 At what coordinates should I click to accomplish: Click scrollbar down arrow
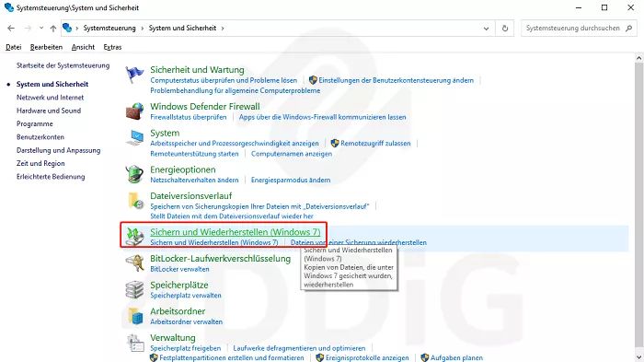[638, 357]
